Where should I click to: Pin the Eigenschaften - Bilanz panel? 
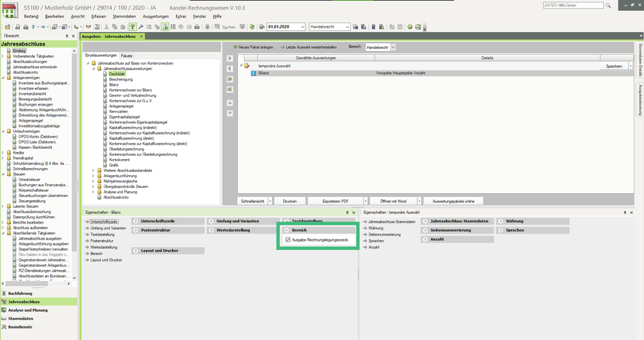[347, 212]
